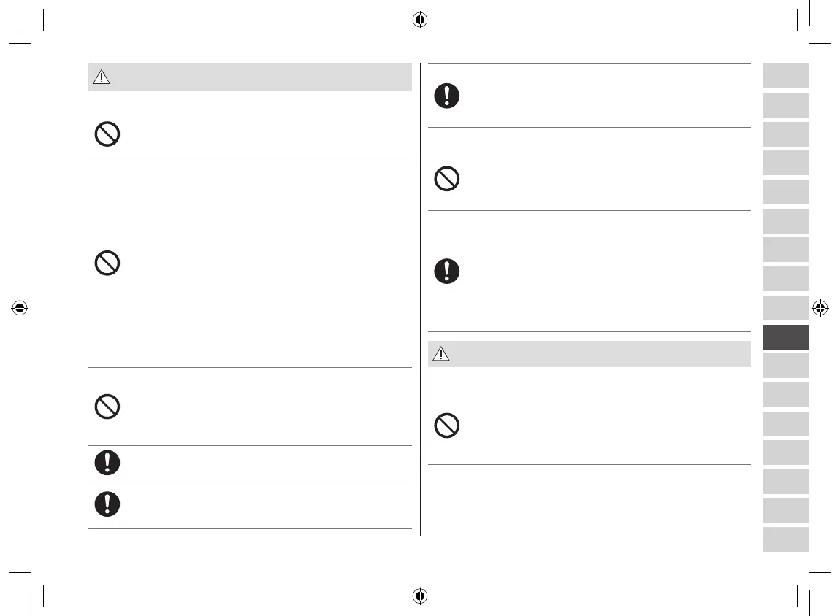Click the registration crosshair mark at top center
Screen dimensions: 840x616
click(x=419, y=20)
